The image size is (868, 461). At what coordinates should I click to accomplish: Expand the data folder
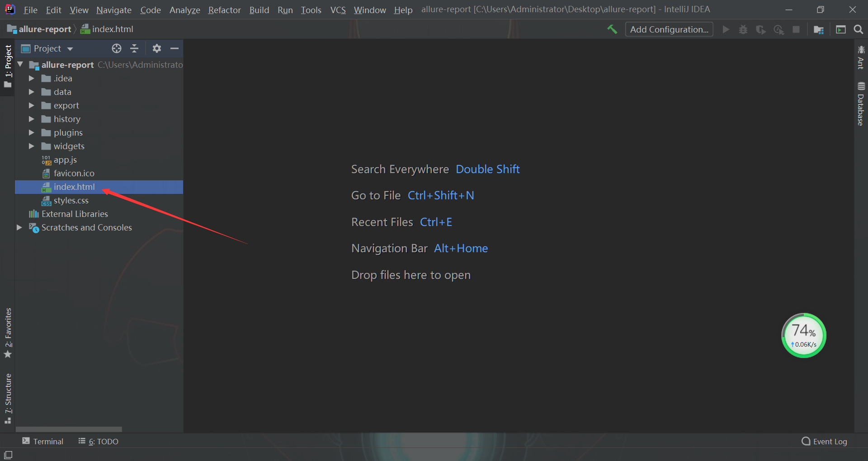point(31,92)
